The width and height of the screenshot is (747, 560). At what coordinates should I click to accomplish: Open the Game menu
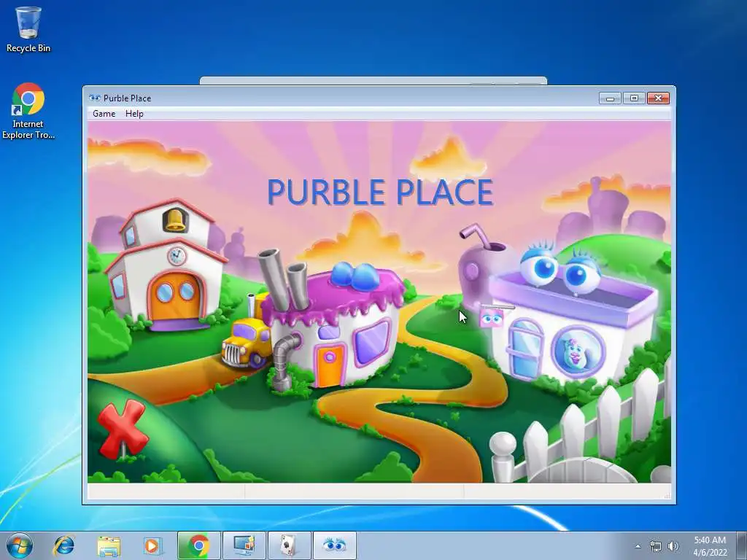pyautogui.click(x=104, y=114)
